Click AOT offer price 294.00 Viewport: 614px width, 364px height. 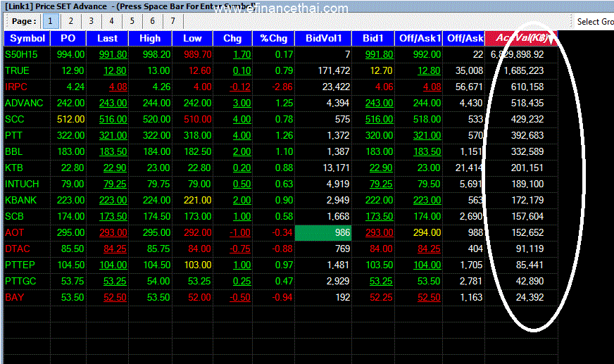pos(427,232)
